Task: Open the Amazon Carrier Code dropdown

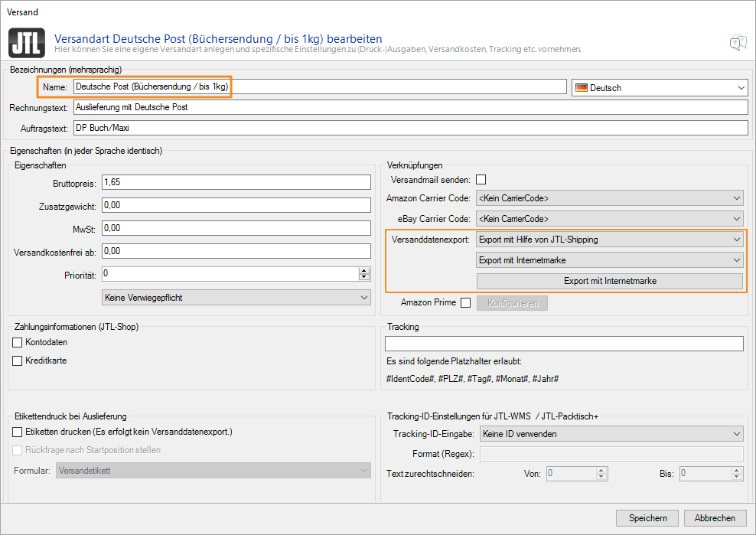Action: tap(610, 198)
